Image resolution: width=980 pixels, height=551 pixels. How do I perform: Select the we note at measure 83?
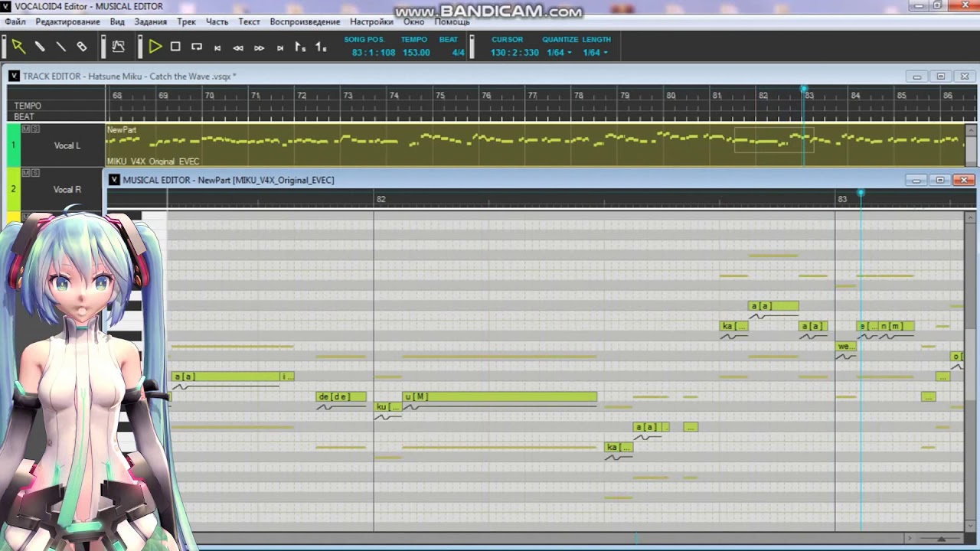(845, 346)
